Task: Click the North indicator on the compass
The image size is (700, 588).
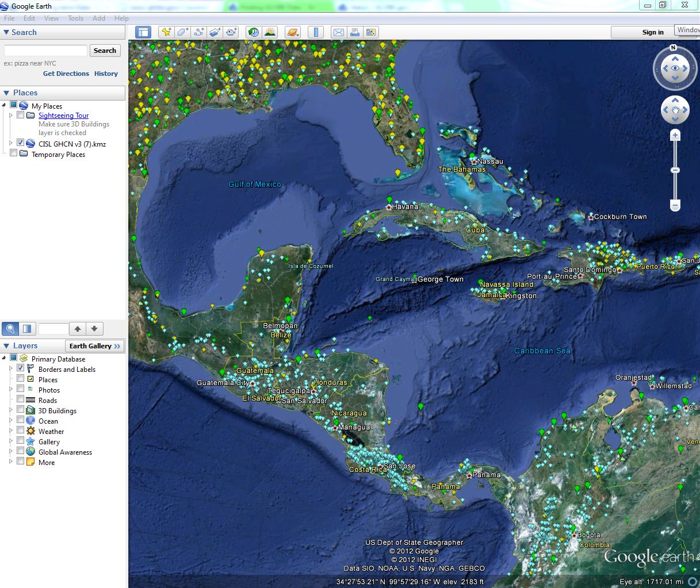Action: pyautogui.click(x=674, y=48)
